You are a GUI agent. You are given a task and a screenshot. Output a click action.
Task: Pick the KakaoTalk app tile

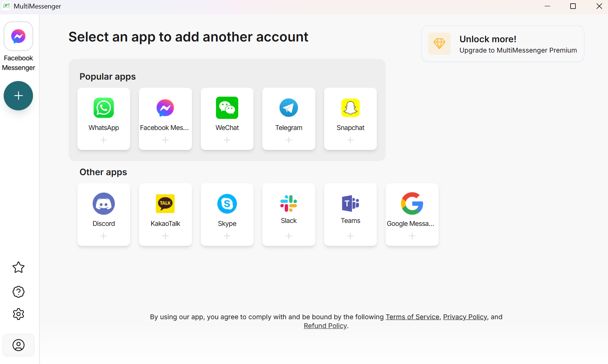pyautogui.click(x=165, y=214)
